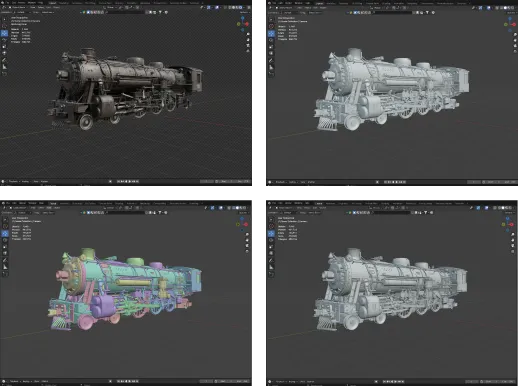This screenshot has width=518, height=386.
Task: Click the search field in upper gray-train window header
Action: pyautogui.click(x=392, y=12)
